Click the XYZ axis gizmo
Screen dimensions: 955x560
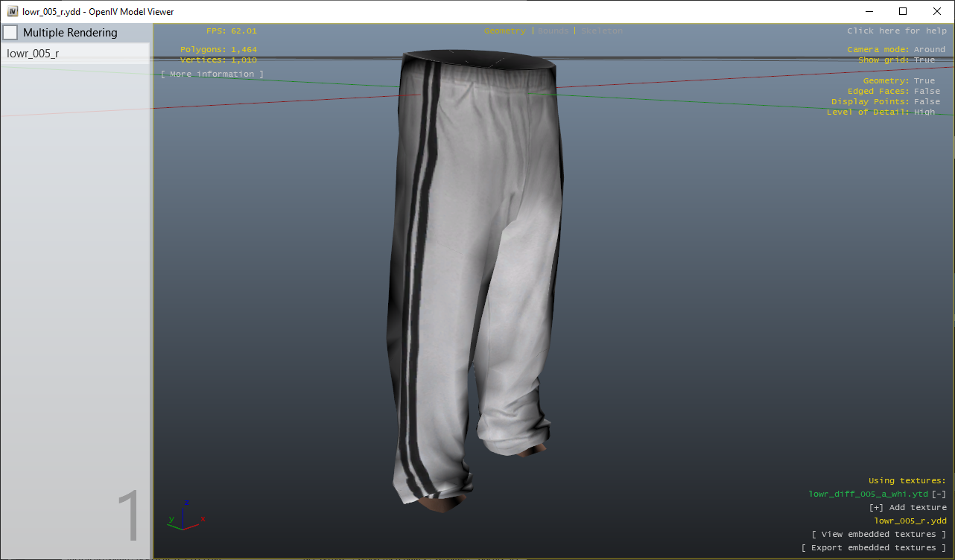coord(185,515)
